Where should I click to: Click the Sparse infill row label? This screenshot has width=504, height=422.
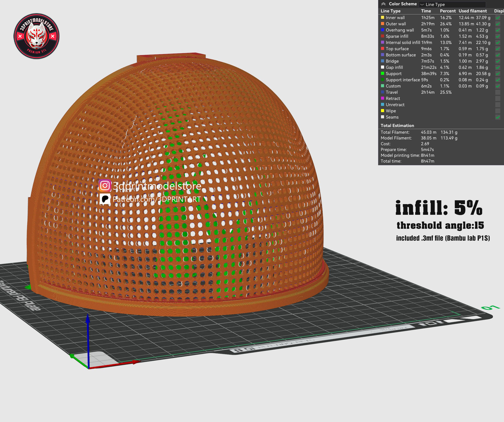coord(397,36)
